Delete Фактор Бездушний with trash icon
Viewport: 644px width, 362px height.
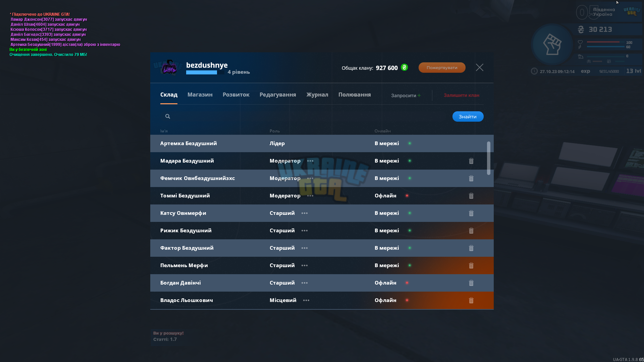pyautogui.click(x=471, y=248)
